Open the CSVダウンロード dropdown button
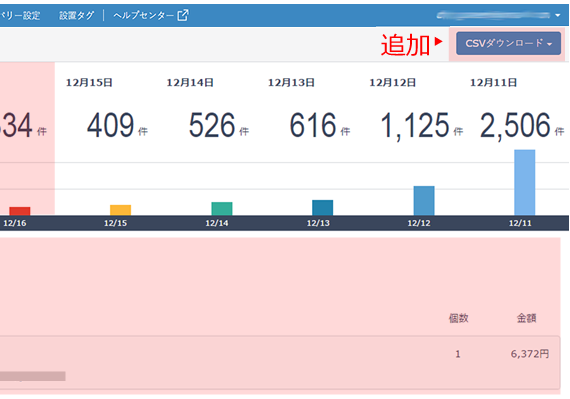The width and height of the screenshot is (570, 399). click(x=508, y=43)
